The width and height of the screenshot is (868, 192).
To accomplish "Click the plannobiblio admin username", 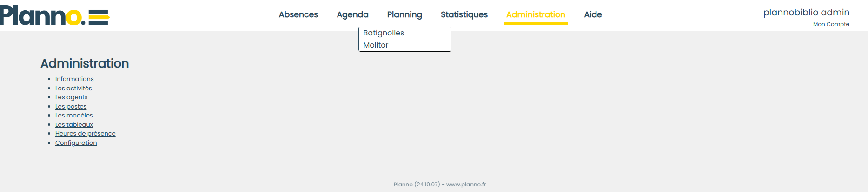I will point(806,13).
